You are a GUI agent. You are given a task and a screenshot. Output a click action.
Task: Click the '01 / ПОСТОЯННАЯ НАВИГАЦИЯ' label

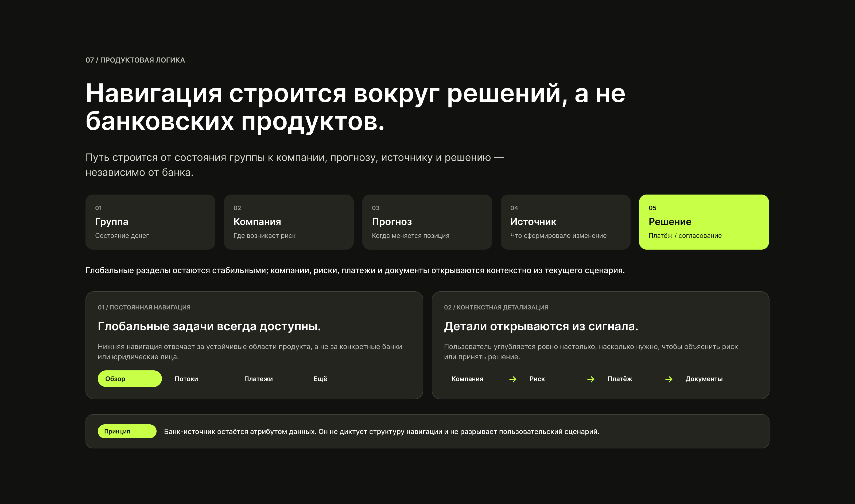(x=144, y=307)
